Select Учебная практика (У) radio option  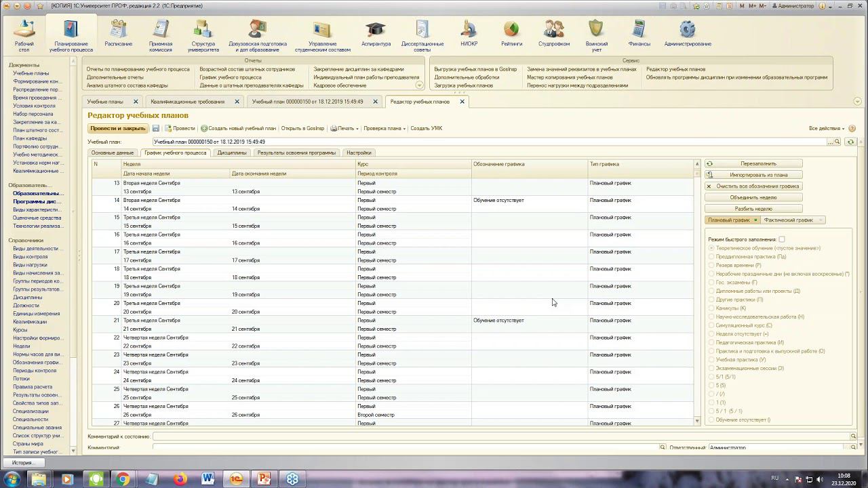click(x=711, y=359)
